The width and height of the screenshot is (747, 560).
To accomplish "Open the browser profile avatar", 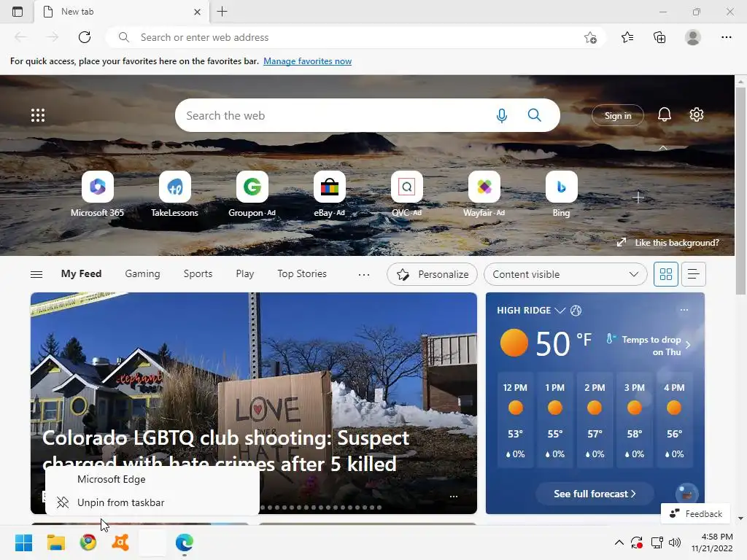I will coord(693,37).
